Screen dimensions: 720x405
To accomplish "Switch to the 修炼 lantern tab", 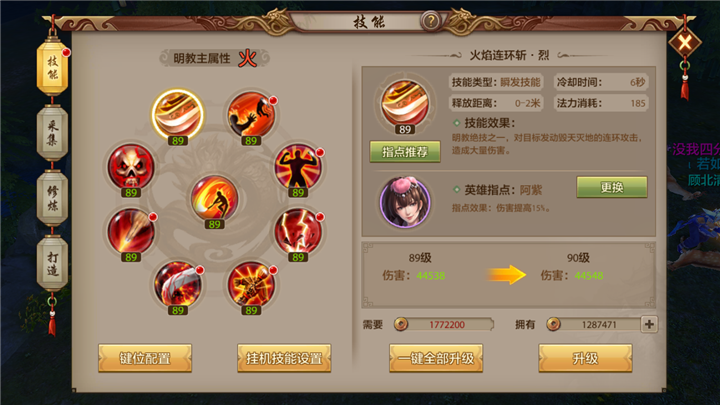I will [x=52, y=198].
